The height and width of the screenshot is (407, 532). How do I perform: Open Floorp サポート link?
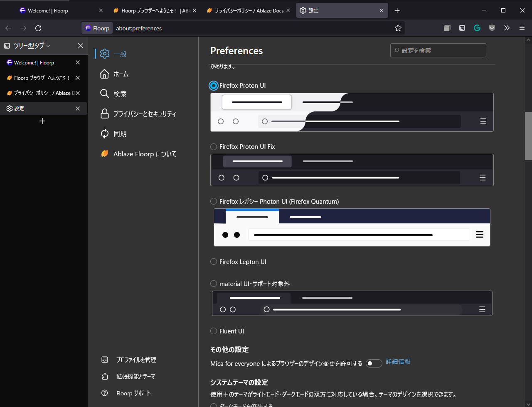point(133,393)
